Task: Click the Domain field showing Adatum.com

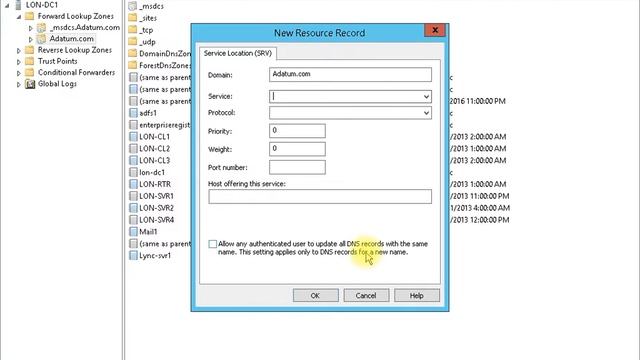Action: point(350,75)
